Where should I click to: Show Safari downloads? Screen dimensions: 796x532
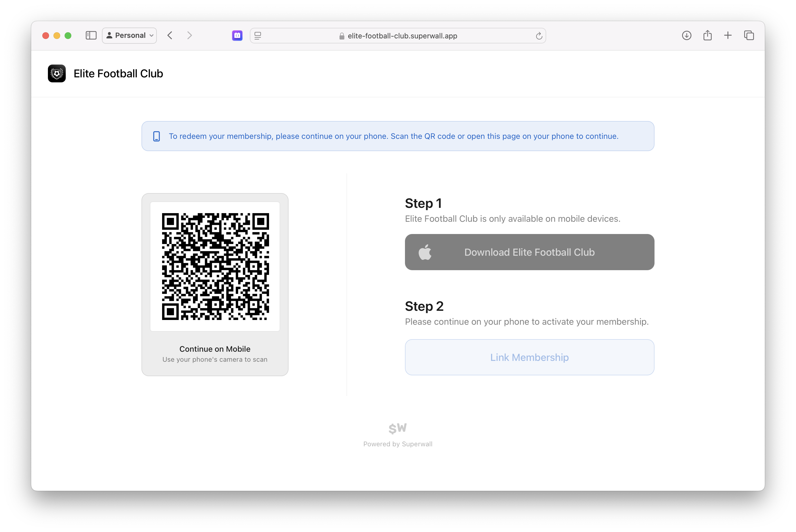686,36
